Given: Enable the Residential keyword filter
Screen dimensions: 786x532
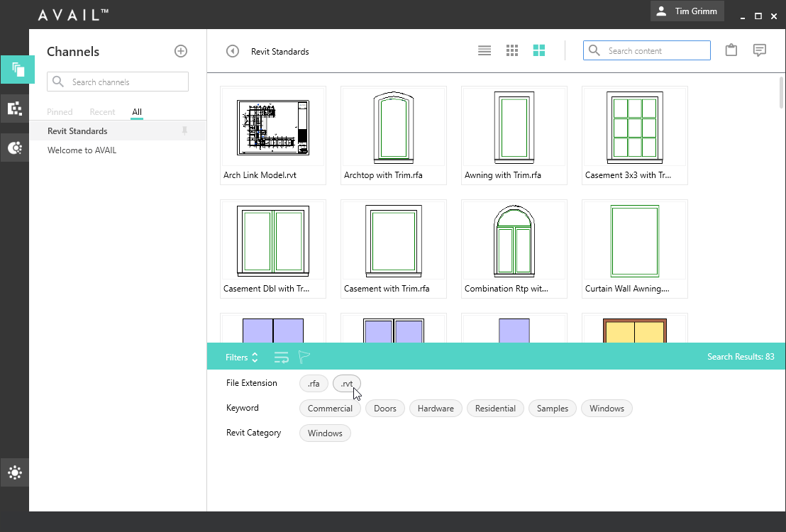Looking at the screenshot, I should (495, 408).
